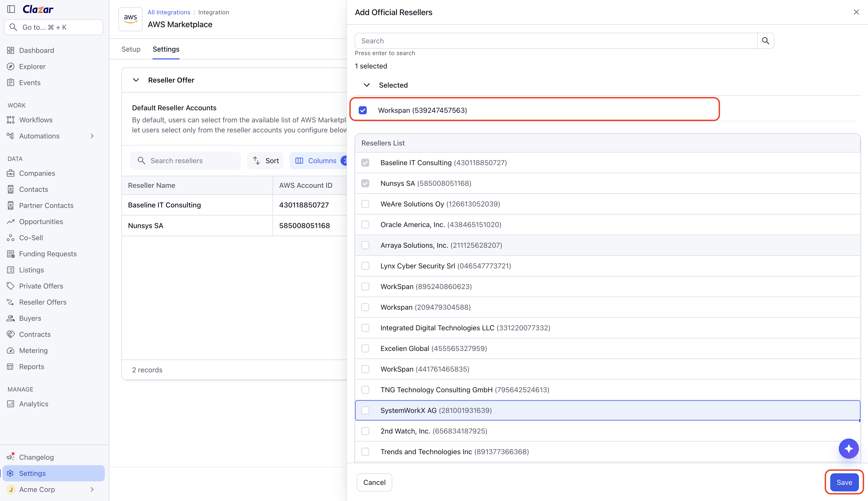
Task: Click the Opportunities trend icon
Action: point(11,222)
